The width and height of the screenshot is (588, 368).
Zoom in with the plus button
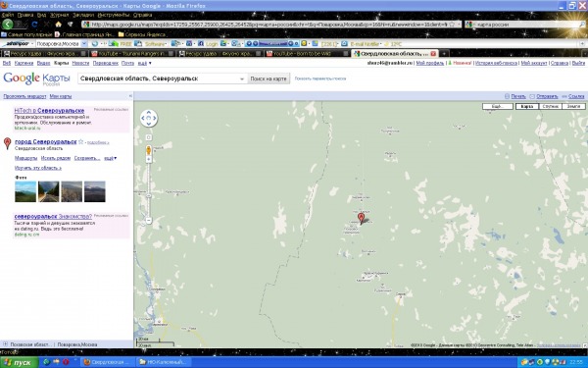149,160
